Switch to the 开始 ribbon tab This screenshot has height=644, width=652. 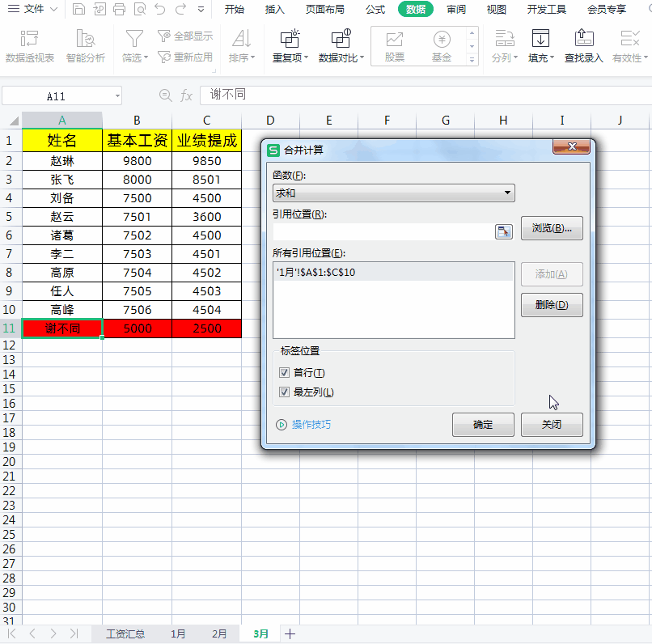pyautogui.click(x=235, y=9)
